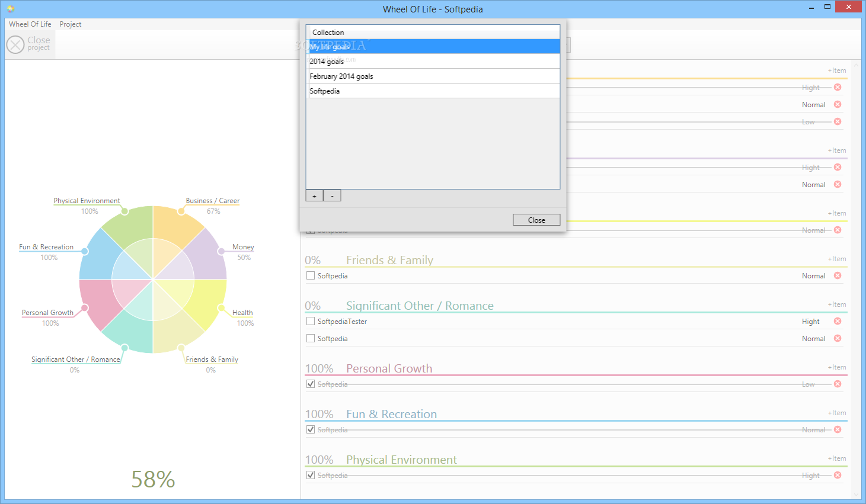
Task: Delete Softpedia item in Significant Other / Romance
Action: coord(838,338)
